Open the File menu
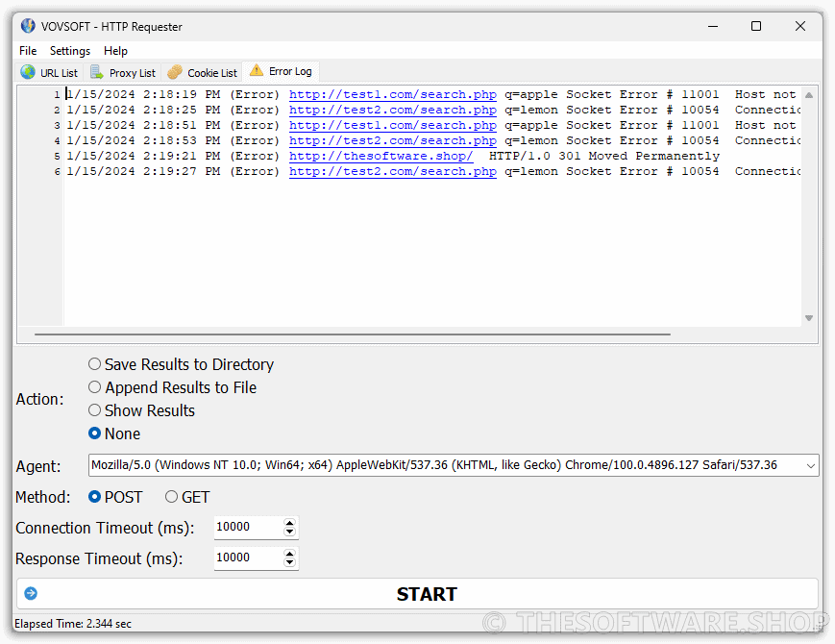 [x=28, y=51]
